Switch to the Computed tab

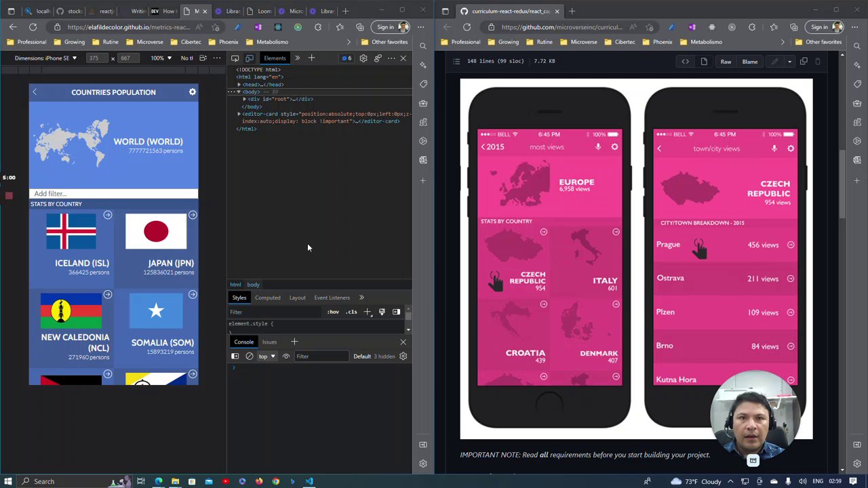pyautogui.click(x=267, y=298)
